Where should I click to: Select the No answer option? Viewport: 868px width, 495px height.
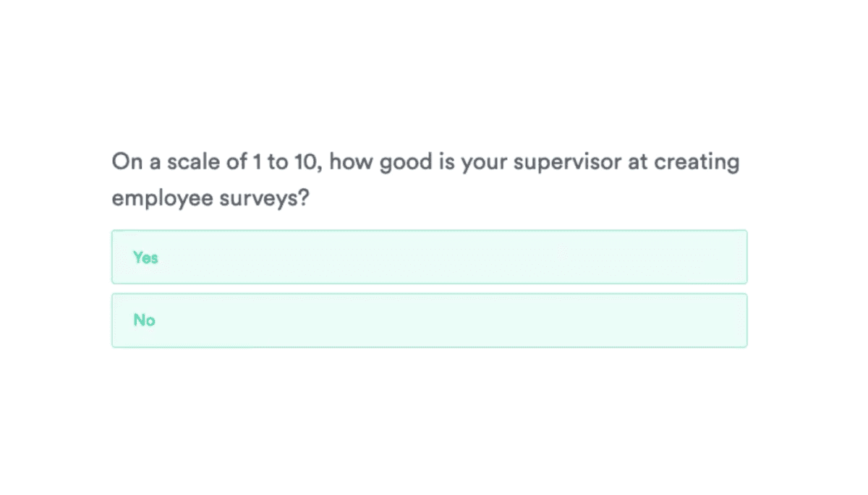tap(429, 320)
